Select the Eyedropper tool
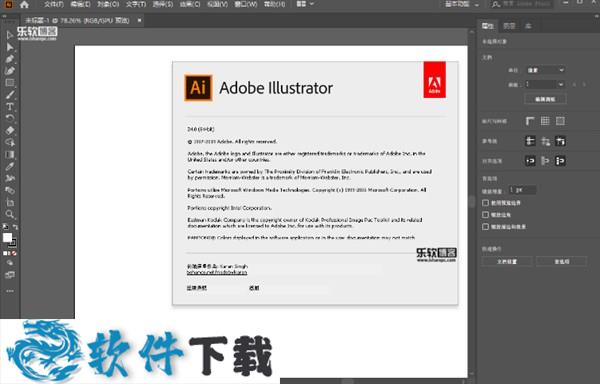Viewport: 600px width, 384px height. 10,166
